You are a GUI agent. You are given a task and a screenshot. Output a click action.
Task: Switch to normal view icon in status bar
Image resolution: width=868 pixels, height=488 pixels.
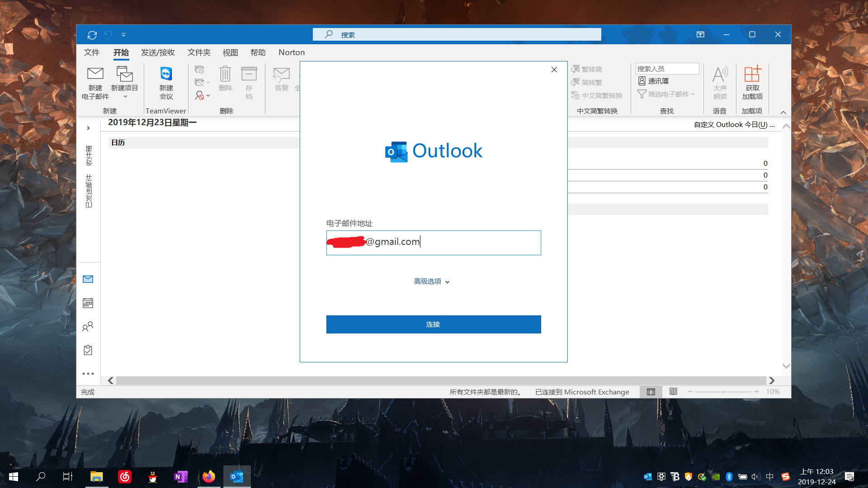tap(651, 392)
